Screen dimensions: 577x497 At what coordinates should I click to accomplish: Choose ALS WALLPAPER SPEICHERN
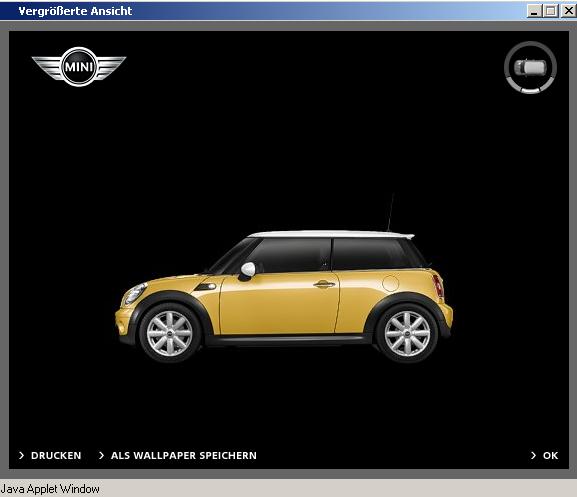click(x=184, y=455)
